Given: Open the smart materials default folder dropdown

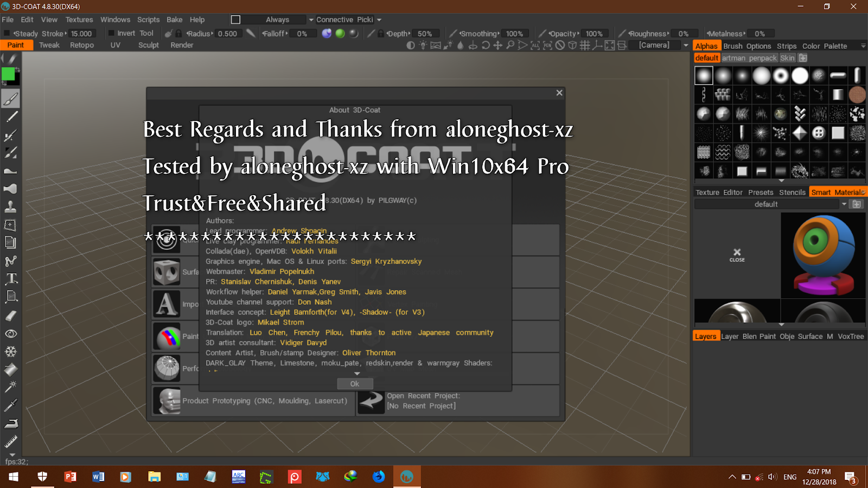Looking at the screenshot, I should [x=844, y=204].
